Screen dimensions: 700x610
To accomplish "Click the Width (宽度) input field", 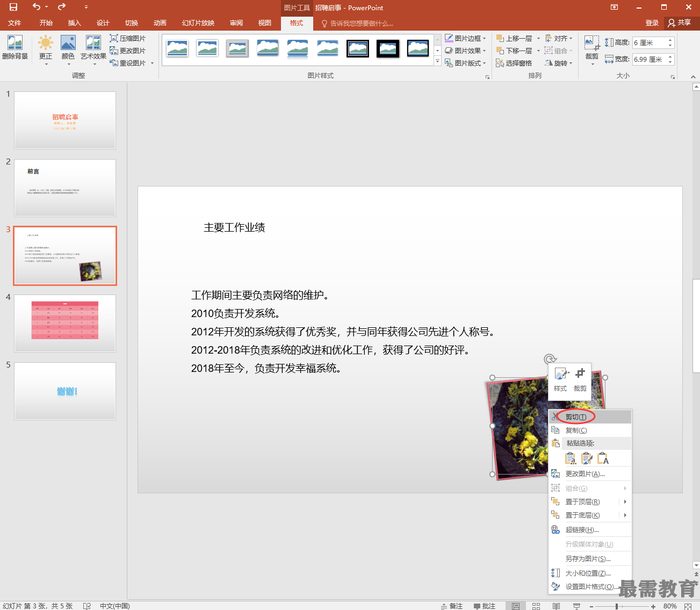I will tap(650, 59).
